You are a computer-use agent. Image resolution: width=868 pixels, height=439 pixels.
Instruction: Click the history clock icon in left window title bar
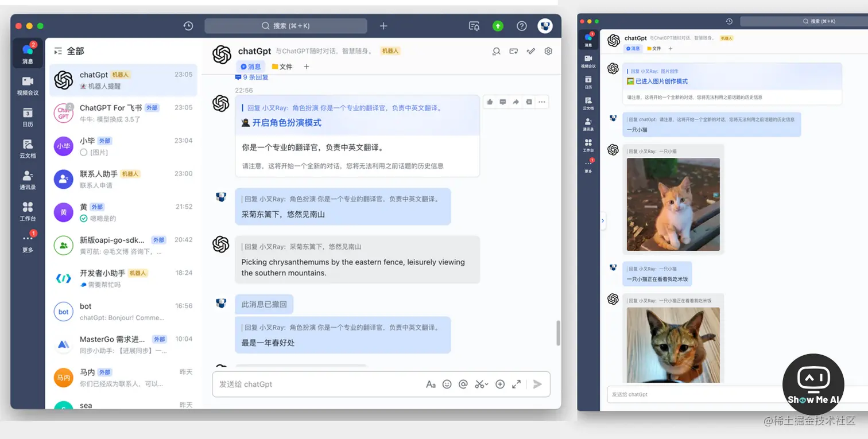pyautogui.click(x=188, y=26)
